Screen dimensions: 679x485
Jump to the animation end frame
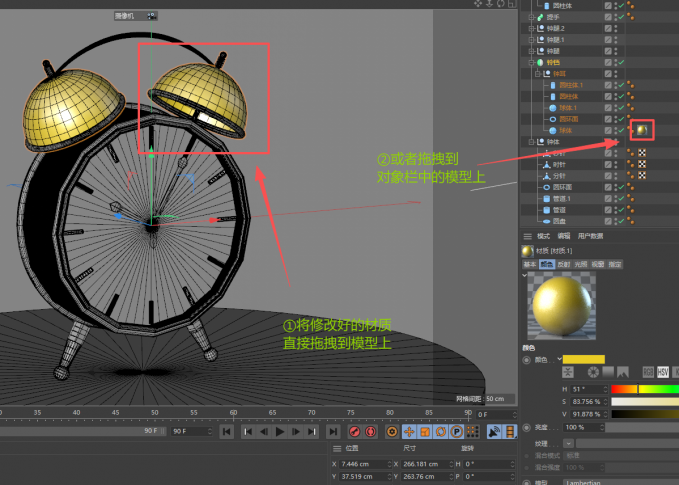tap(332, 432)
